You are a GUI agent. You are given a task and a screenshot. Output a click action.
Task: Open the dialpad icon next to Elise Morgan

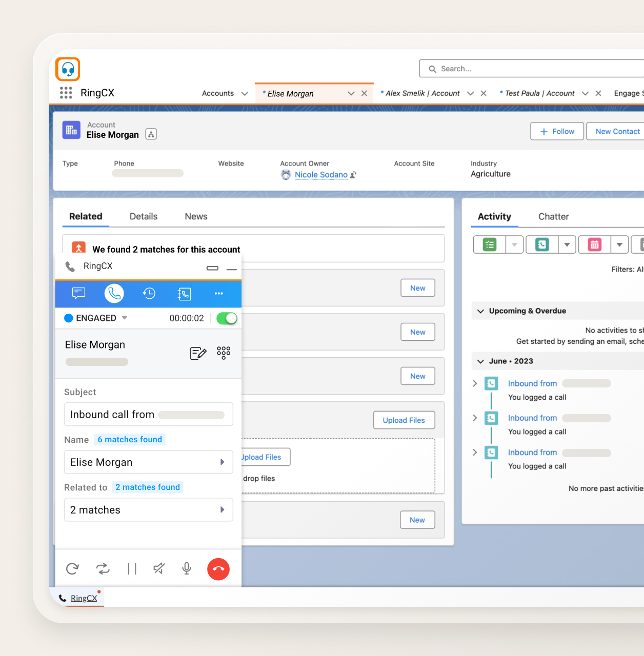pyautogui.click(x=223, y=353)
